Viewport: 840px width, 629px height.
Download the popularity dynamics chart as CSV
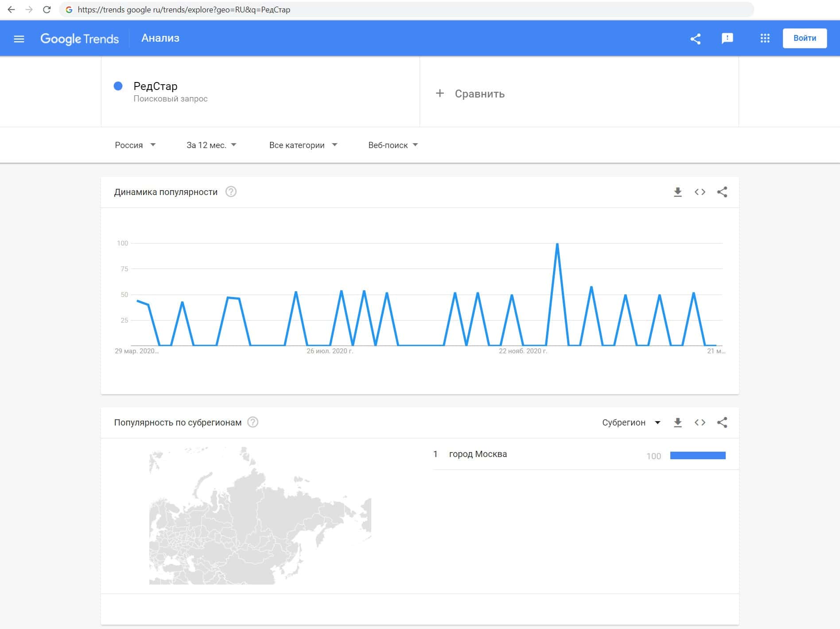point(677,192)
